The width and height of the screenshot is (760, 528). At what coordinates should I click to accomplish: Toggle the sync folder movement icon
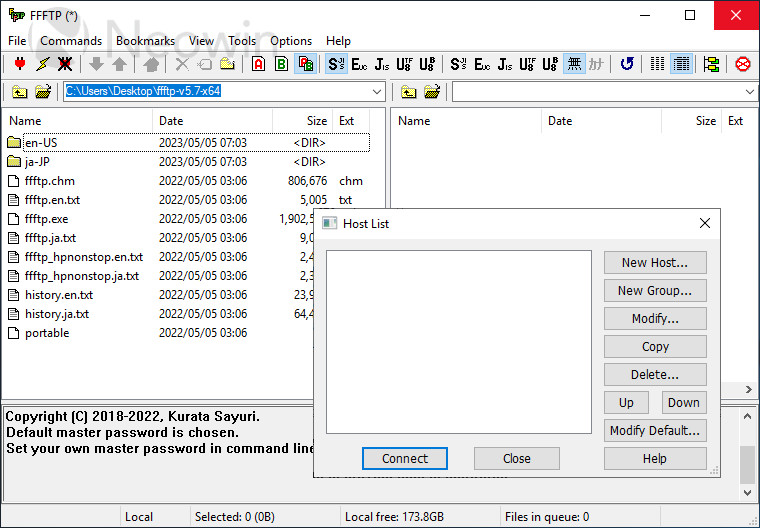tap(711, 64)
